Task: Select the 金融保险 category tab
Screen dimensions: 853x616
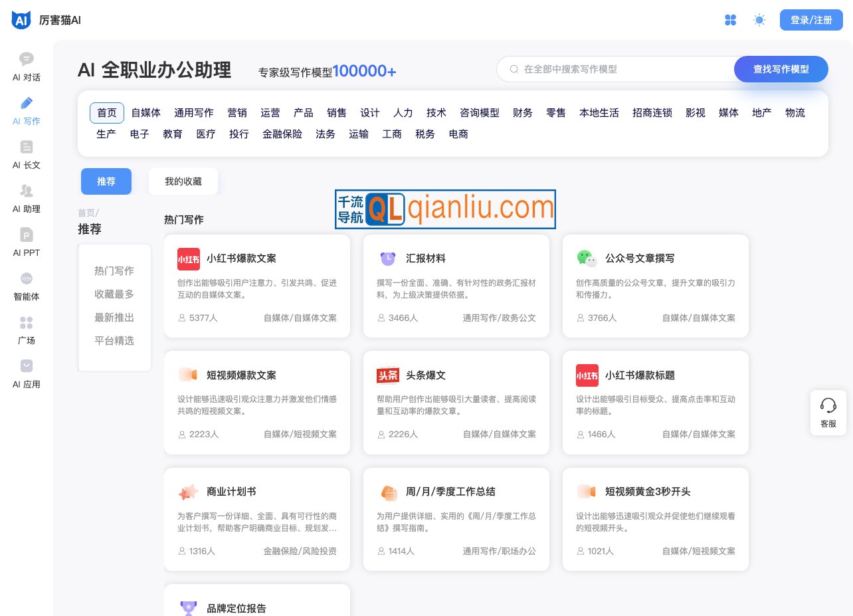Action: tap(282, 134)
